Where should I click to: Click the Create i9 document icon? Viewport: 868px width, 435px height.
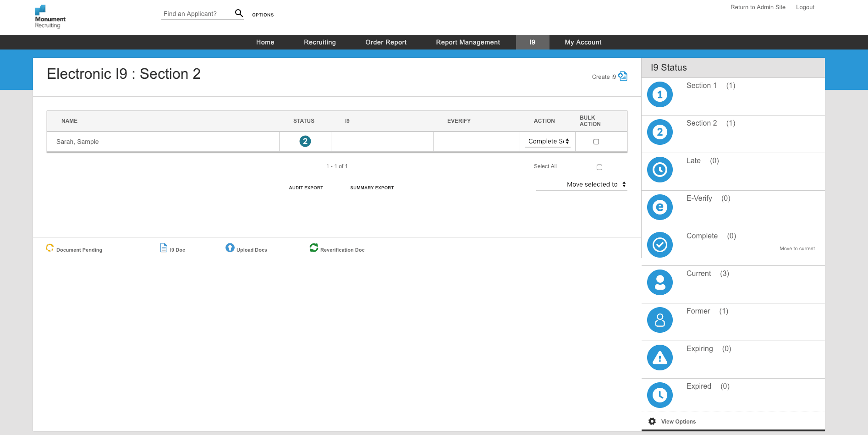(x=622, y=76)
